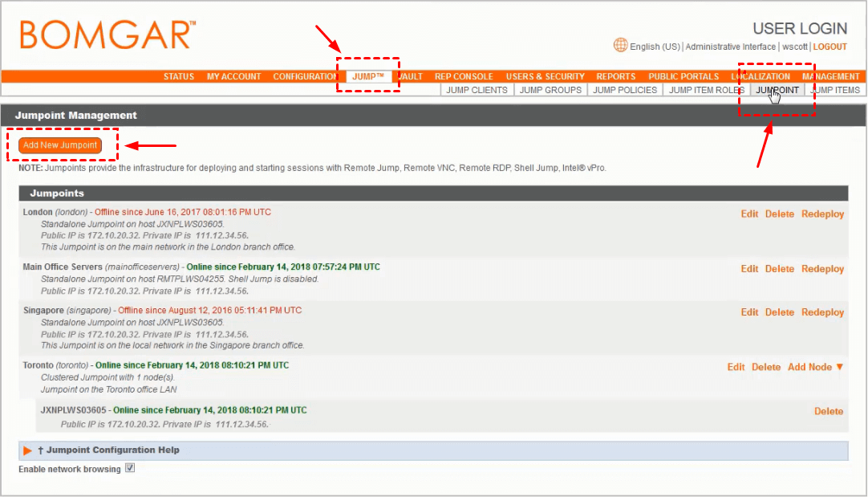This screenshot has width=868, height=497.
Task: Open the VAULT tab
Action: [411, 76]
